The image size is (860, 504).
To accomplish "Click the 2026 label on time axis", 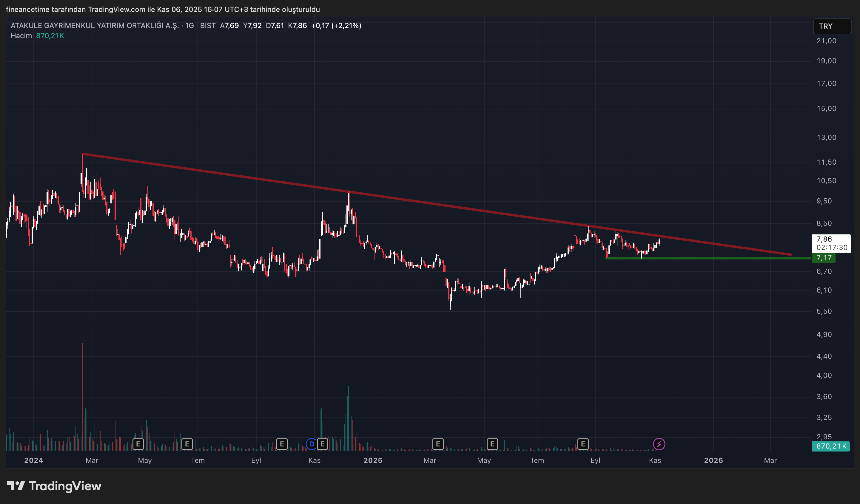I will [x=713, y=460].
